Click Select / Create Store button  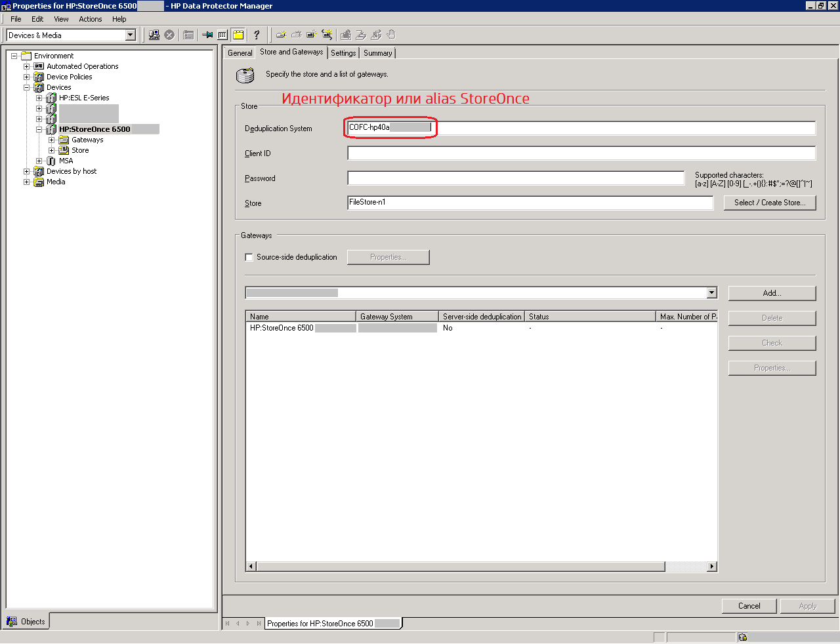pos(770,203)
